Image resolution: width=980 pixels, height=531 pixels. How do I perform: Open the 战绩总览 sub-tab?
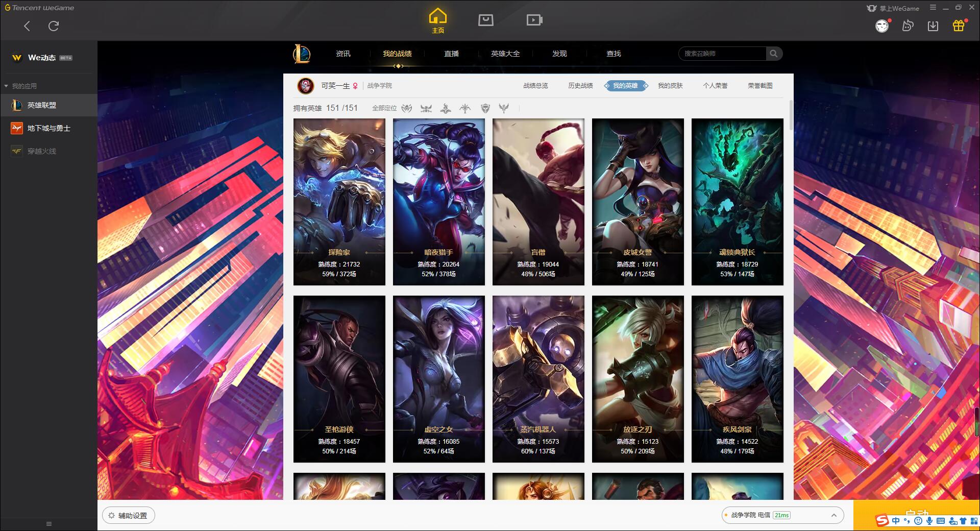coord(535,86)
